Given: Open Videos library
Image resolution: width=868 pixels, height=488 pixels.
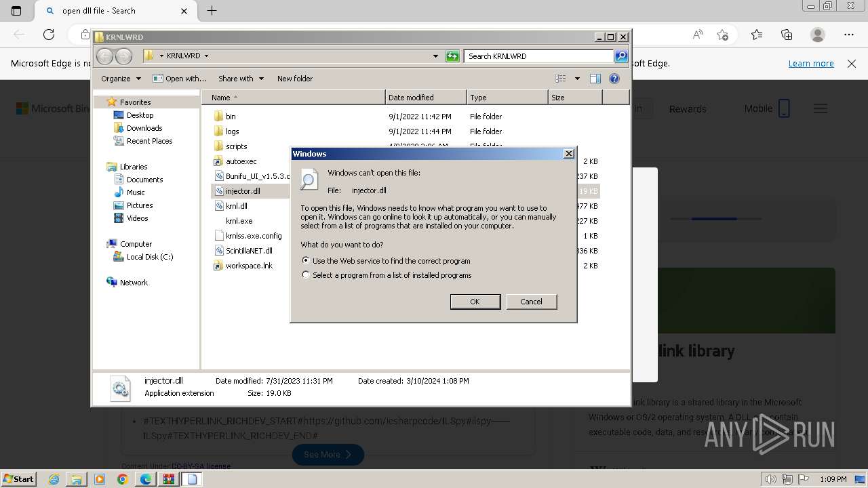Looking at the screenshot, I should point(137,218).
